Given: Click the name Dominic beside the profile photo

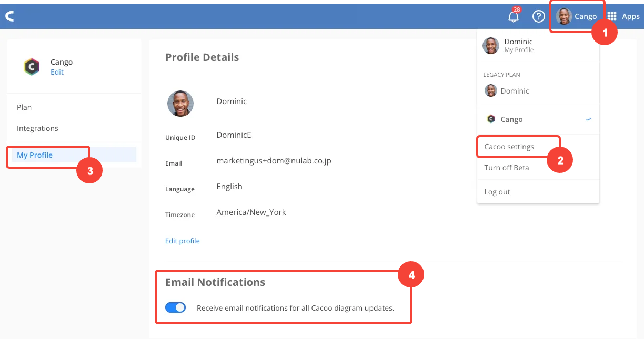Looking at the screenshot, I should tap(232, 101).
